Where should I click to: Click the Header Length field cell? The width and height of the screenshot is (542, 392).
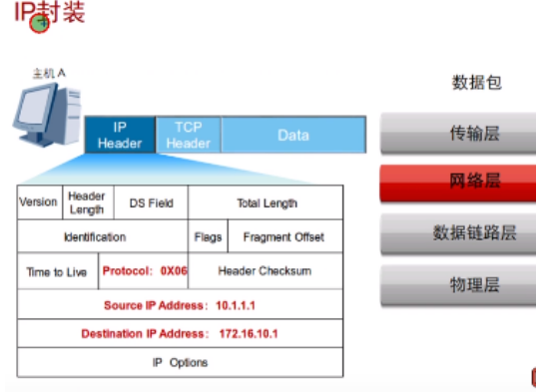88,202
